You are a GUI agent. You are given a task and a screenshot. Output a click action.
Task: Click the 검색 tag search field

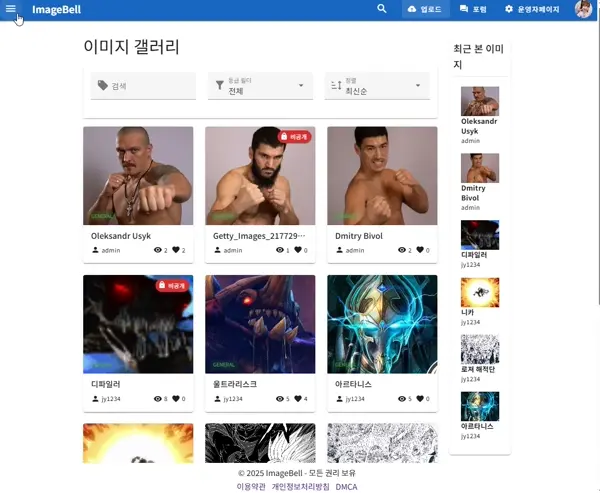[145, 86]
